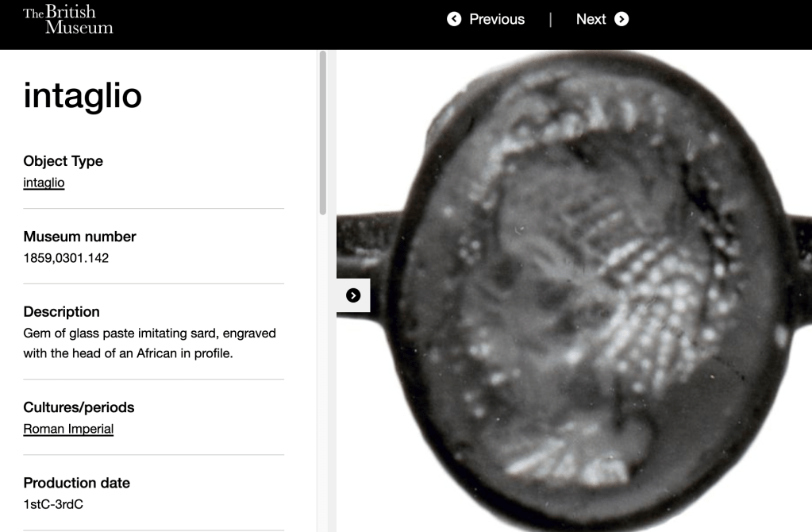Click the Production date heading
The width and height of the screenshot is (812, 532).
click(x=76, y=483)
